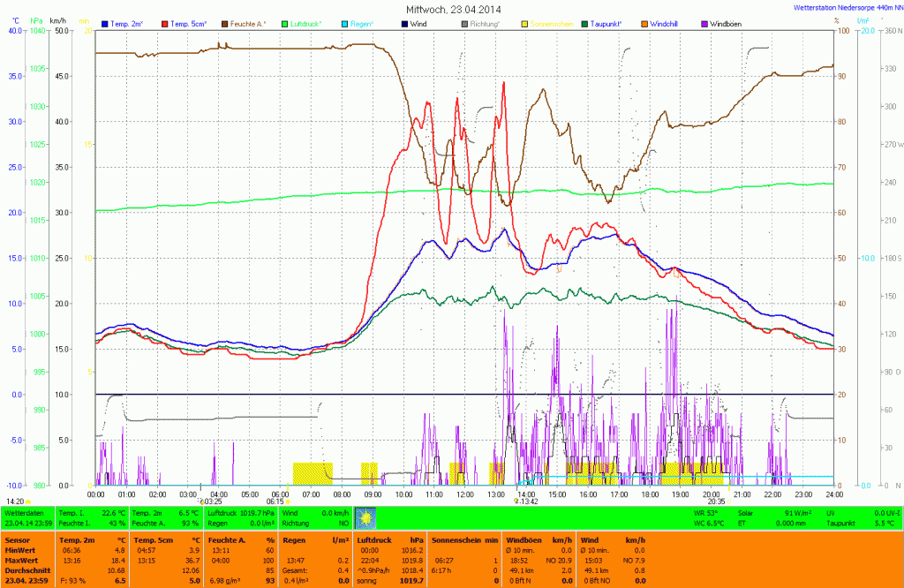Click the gray Richtung legend marker
Screen dimensions: 904x588
463,23
